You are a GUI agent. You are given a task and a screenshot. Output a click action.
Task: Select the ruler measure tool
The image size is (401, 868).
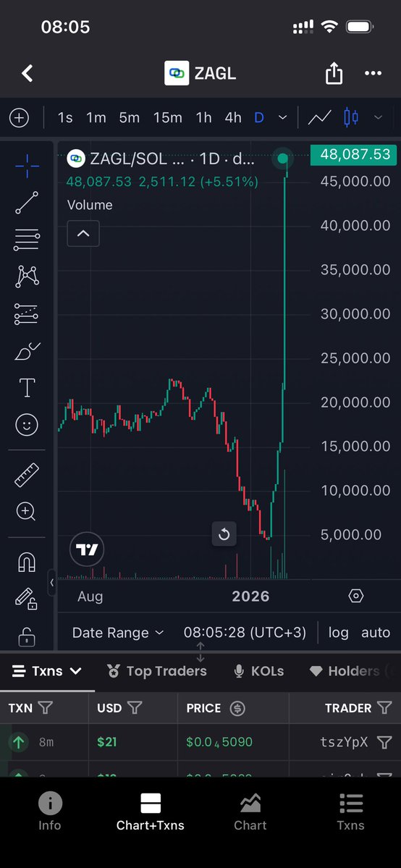27,474
